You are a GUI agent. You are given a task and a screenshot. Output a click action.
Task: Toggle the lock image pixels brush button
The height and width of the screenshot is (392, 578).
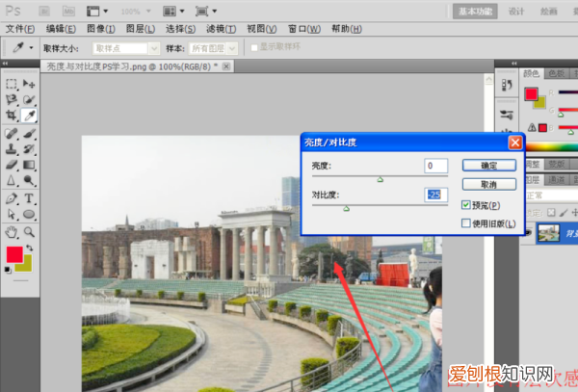point(564,213)
